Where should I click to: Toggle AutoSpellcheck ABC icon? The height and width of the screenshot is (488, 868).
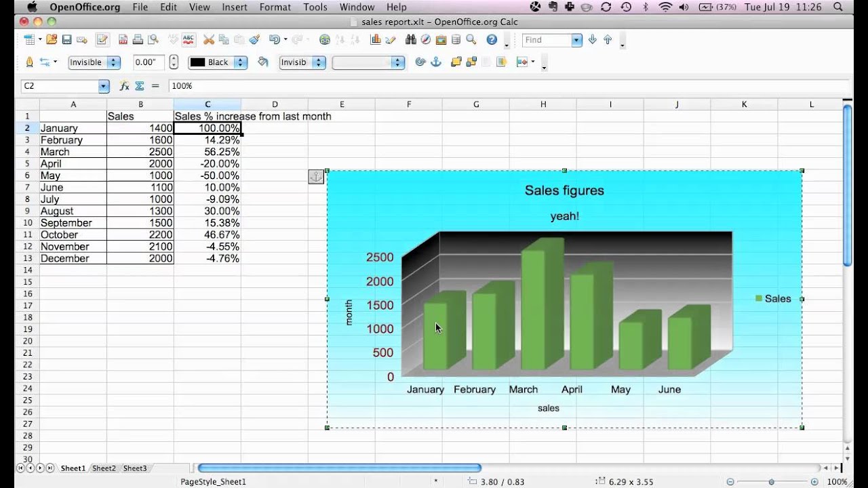pos(188,40)
